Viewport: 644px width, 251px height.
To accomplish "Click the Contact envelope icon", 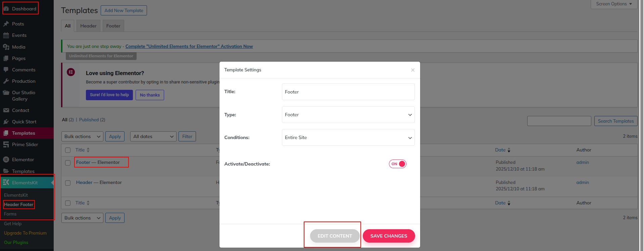I will (6, 110).
